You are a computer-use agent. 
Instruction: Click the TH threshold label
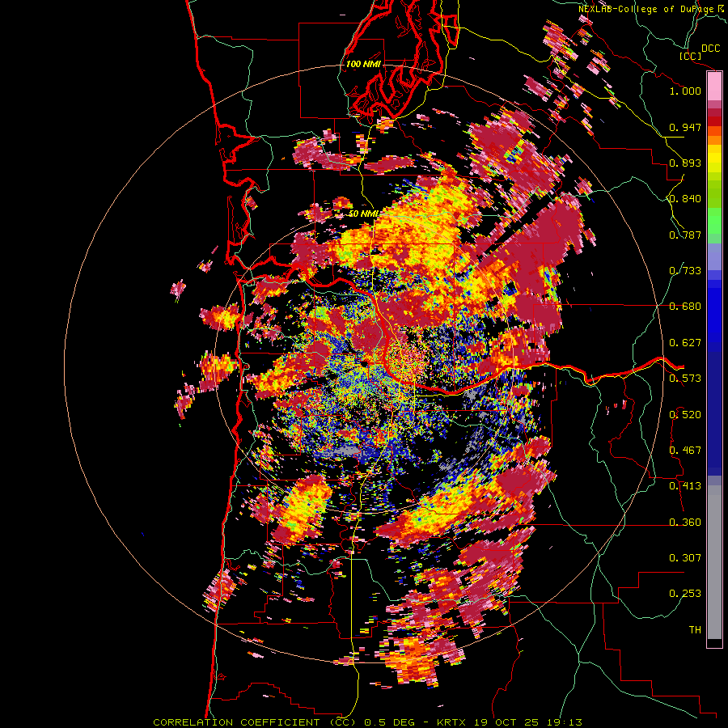pyautogui.click(x=695, y=630)
